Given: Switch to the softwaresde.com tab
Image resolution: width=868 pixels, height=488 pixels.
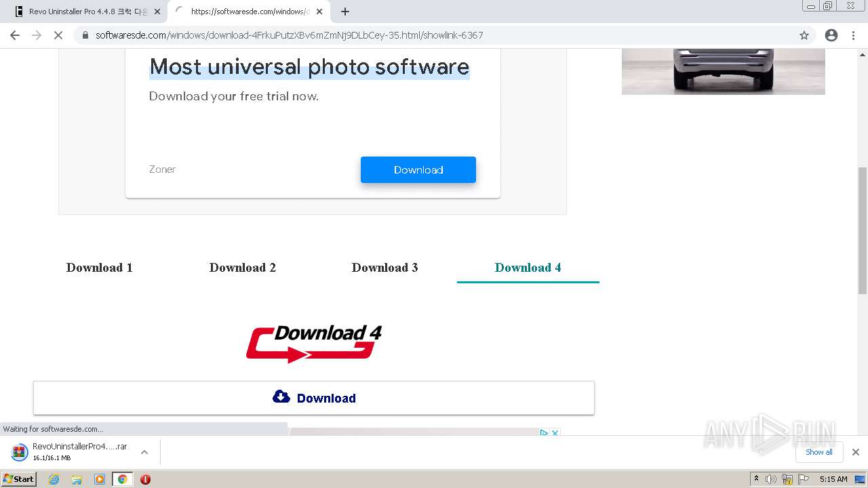Looking at the screenshot, I should tap(249, 12).
